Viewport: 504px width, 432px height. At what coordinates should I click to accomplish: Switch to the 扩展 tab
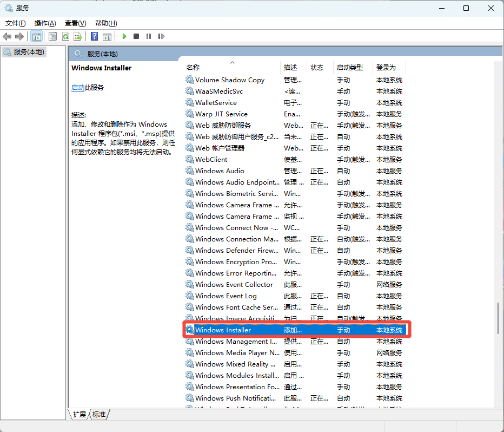pyautogui.click(x=79, y=414)
